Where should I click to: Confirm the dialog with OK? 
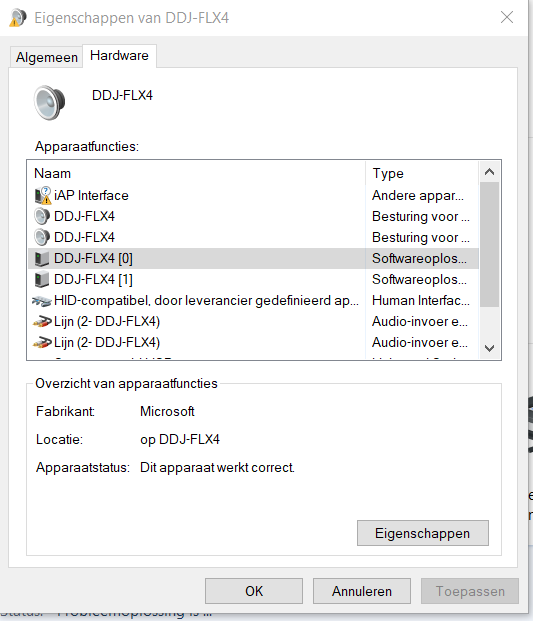(254, 591)
